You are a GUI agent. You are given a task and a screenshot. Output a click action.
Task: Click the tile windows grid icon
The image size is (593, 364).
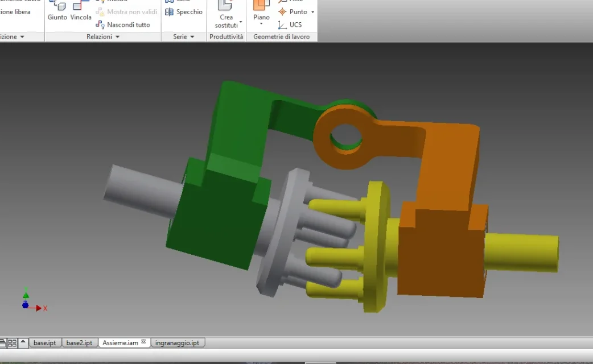pos(12,343)
